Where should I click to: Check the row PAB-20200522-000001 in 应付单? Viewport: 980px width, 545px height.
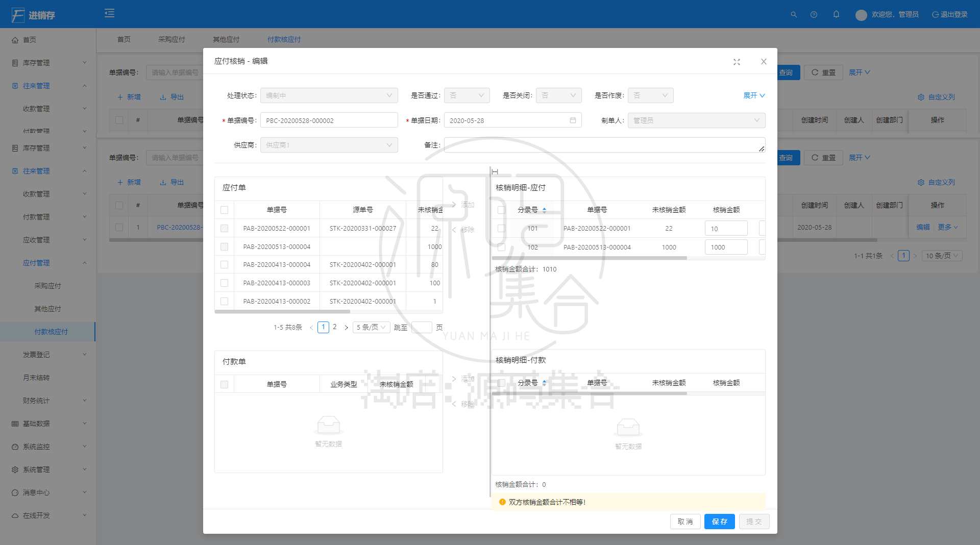[224, 229]
